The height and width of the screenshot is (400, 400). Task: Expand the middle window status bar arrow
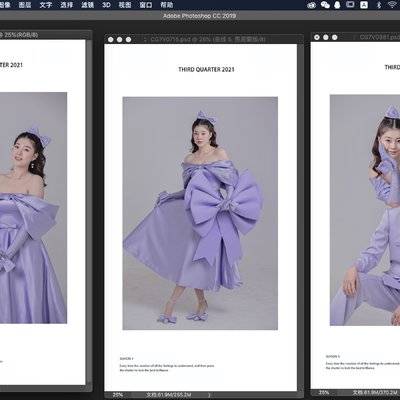pos(209,395)
